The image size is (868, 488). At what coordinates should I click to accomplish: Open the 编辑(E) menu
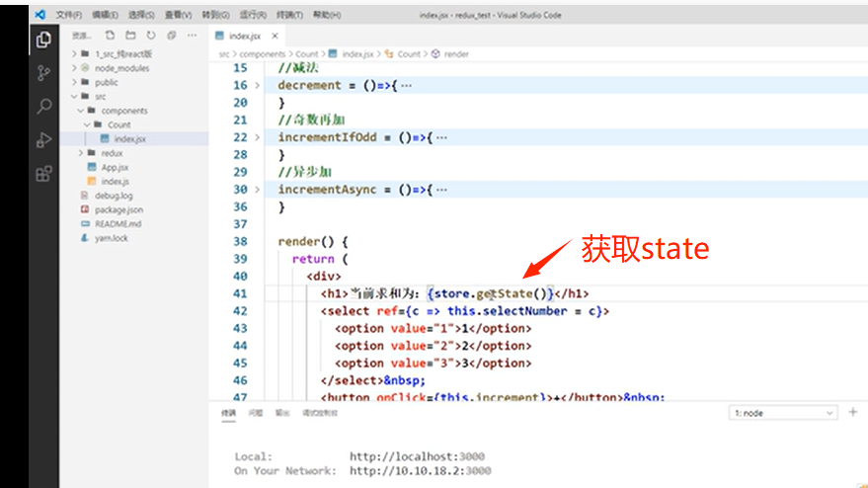coord(105,15)
